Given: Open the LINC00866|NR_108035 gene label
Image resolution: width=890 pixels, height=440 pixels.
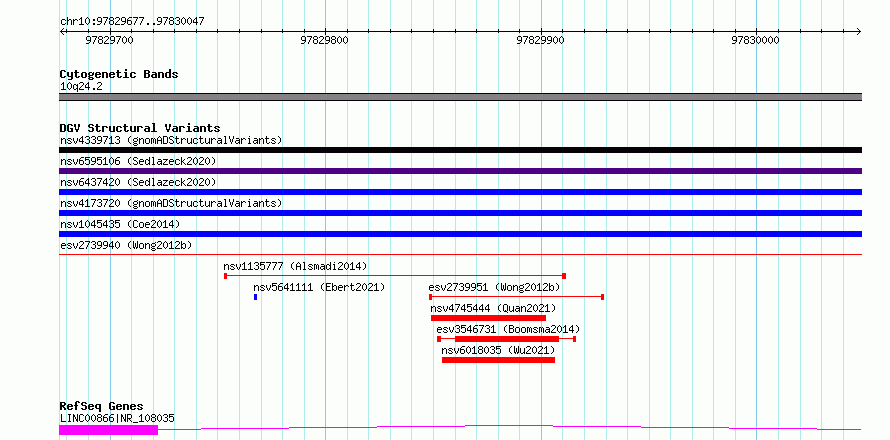Looking at the screenshot, I should pos(117,418).
